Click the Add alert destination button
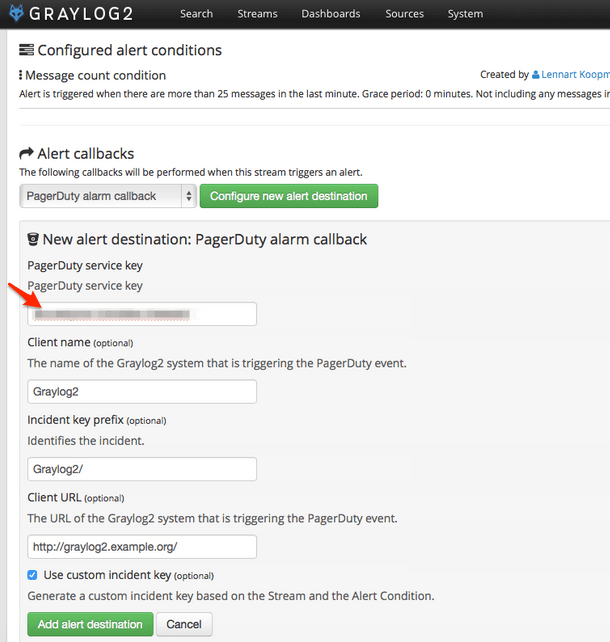Image resolution: width=610 pixels, height=642 pixels. coord(90,624)
